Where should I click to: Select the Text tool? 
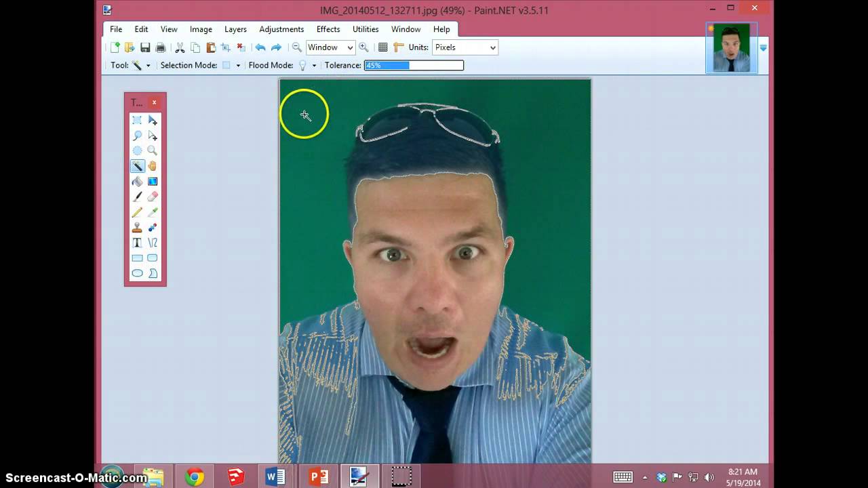pos(137,243)
